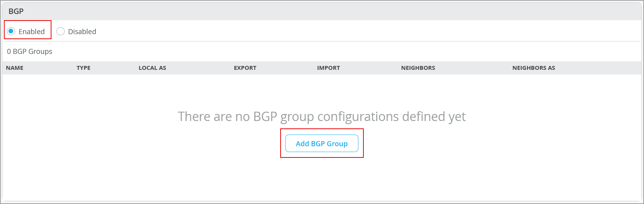Click the Disabled label text
This screenshot has width=644, height=204.
[x=82, y=32]
